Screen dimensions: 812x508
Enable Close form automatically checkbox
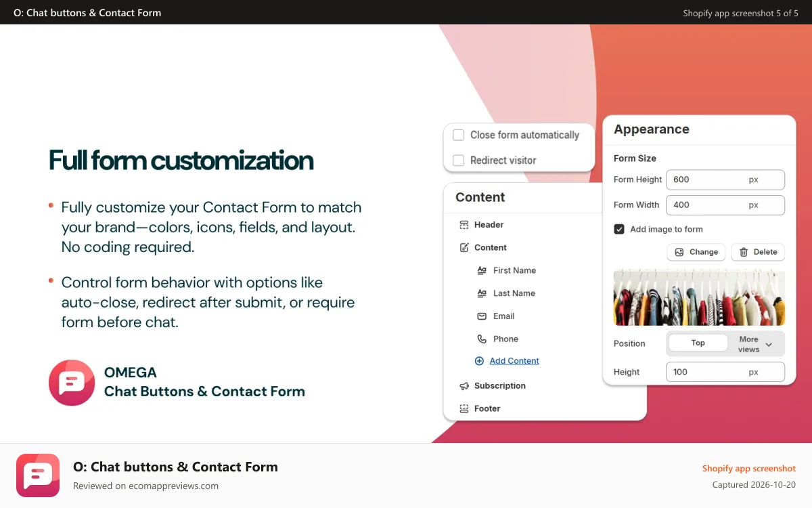[458, 135]
